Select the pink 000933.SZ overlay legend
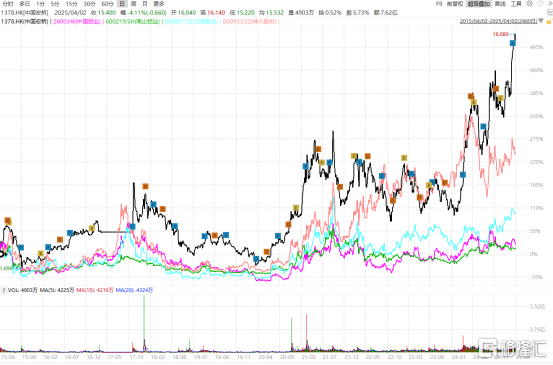This screenshot has height=365, width=553. [x=249, y=22]
